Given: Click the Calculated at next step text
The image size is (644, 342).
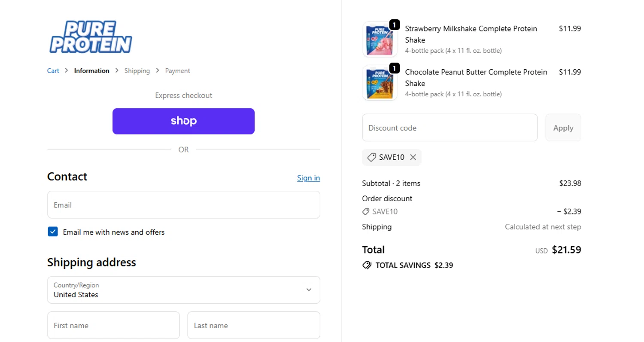Looking at the screenshot, I should pyautogui.click(x=543, y=227).
